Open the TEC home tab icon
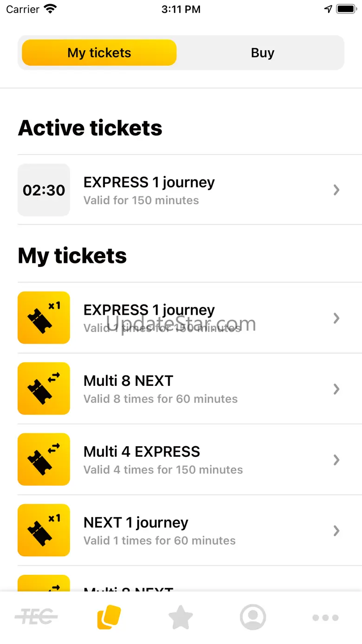This screenshot has height=644, width=362. tap(36, 617)
